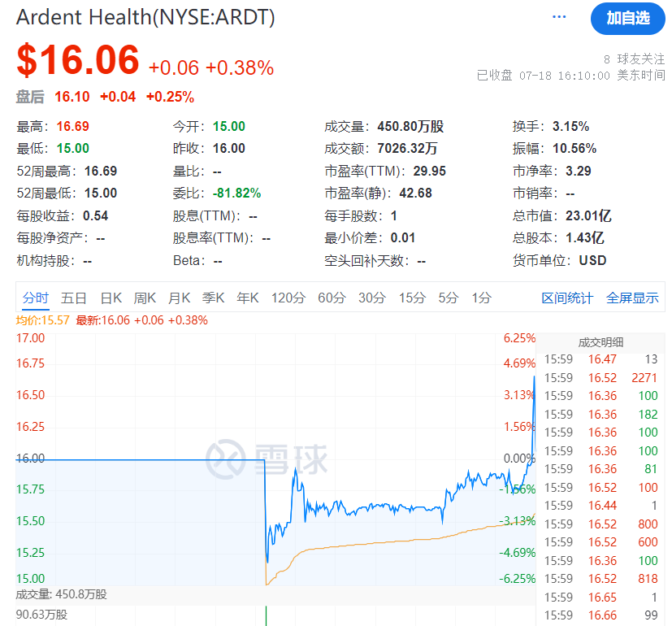Image resolution: width=672 pixels, height=626 pixels.
Task: Select the 60分 interval tab
Action: coord(330,298)
